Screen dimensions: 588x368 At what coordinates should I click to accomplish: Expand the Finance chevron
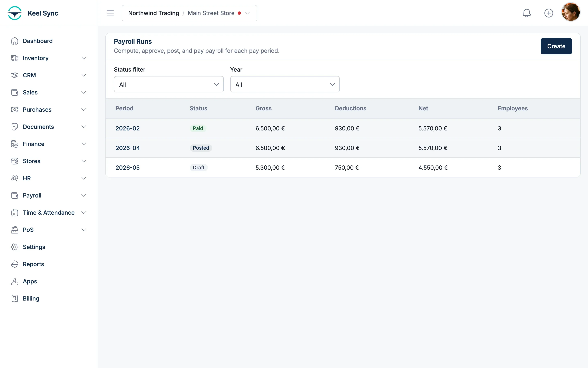[x=84, y=144]
